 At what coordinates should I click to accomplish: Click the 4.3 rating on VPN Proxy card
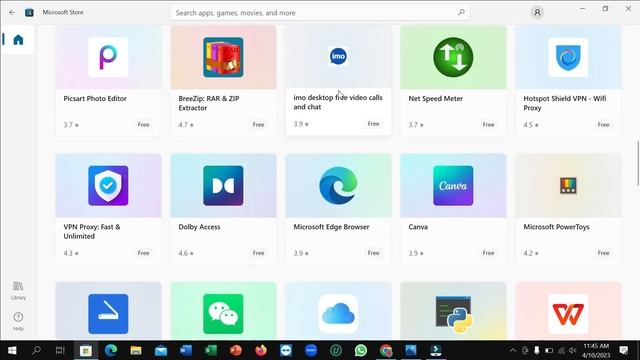pos(71,253)
